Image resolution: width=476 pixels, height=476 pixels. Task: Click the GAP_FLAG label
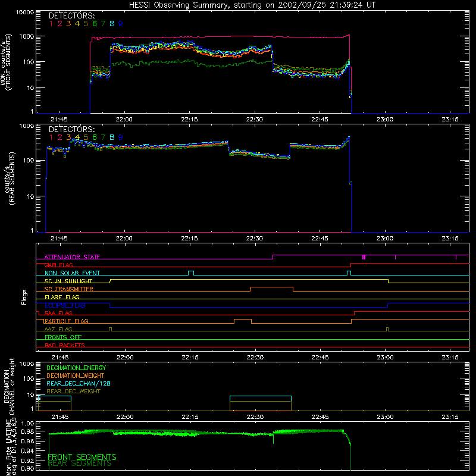pos(58,265)
